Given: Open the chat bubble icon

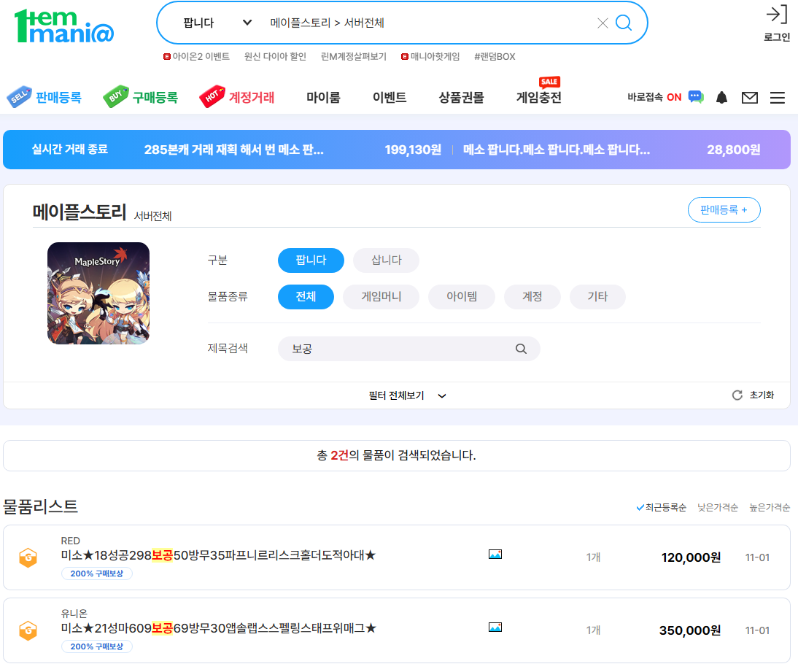Looking at the screenshot, I should (696, 97).
